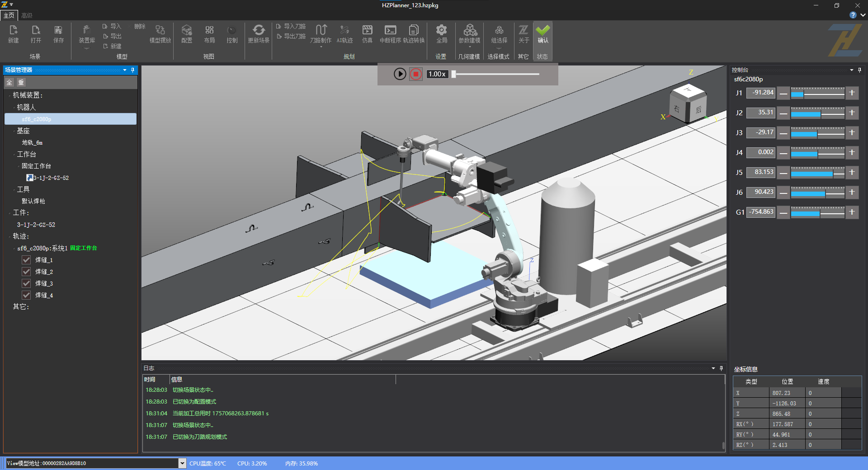This screenshot has width=868, height=470.
Task: Open the 参数建模 parametric modeling tool
Action: pos(469,34)
